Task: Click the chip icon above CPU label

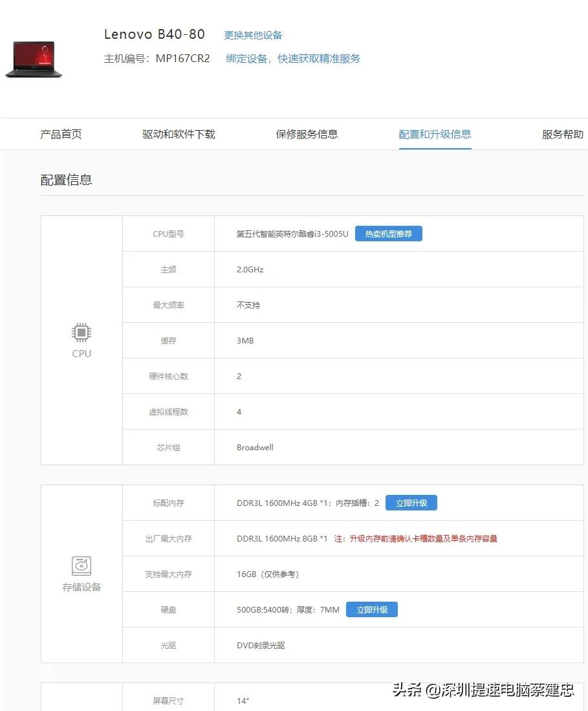Action: (81, 331)
